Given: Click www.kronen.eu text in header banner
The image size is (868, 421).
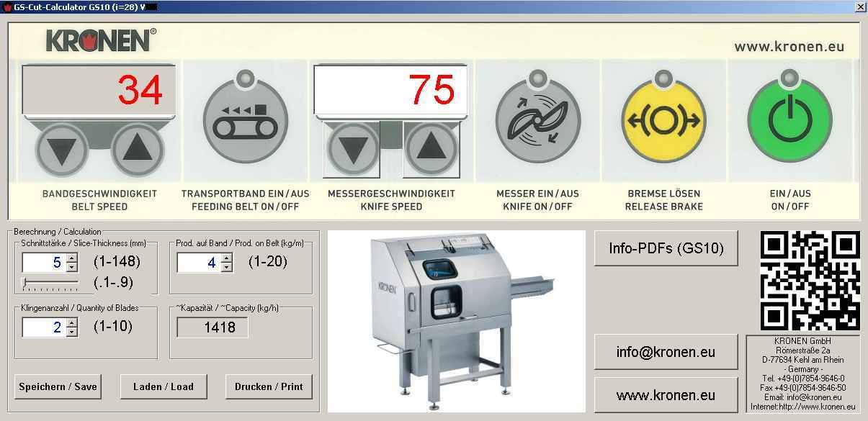Looking at the screenshot, I should [789, 47].
